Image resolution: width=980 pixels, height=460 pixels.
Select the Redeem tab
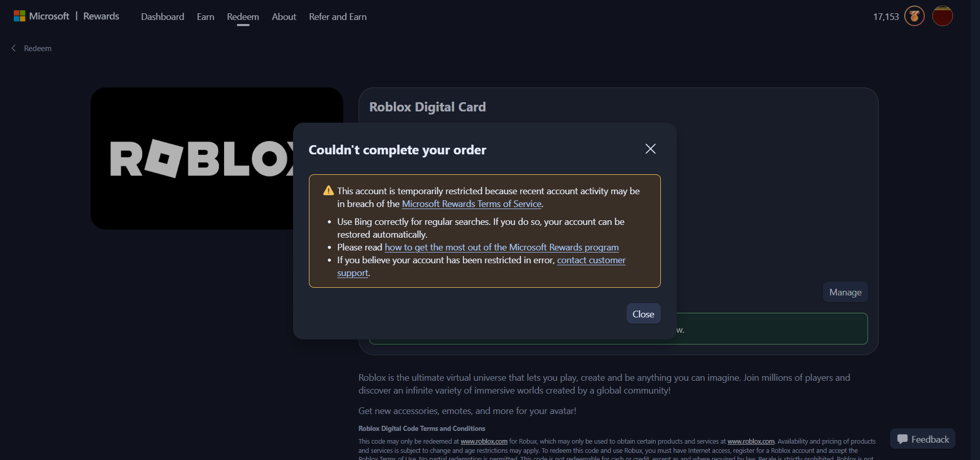pos(243,17)
